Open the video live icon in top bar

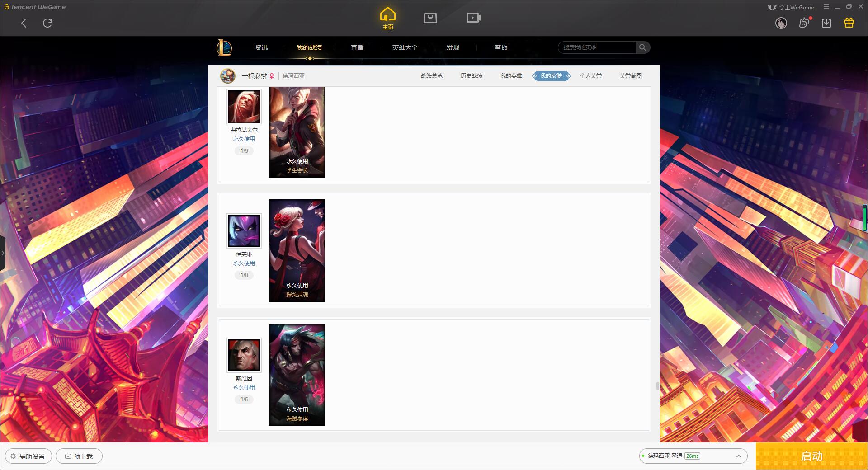click(x=473, y=18)
